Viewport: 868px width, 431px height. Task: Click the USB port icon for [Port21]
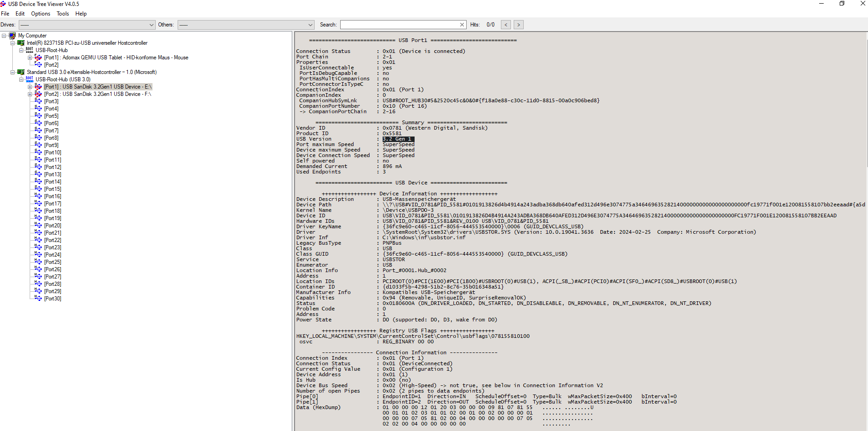[x=38, y=233]
